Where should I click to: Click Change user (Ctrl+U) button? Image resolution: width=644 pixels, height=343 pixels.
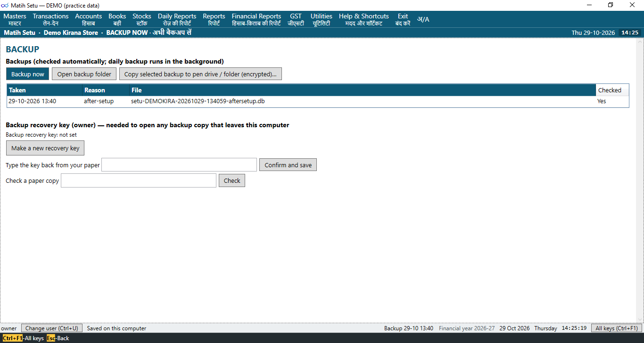pyautogui.click(x=52, y=328)
